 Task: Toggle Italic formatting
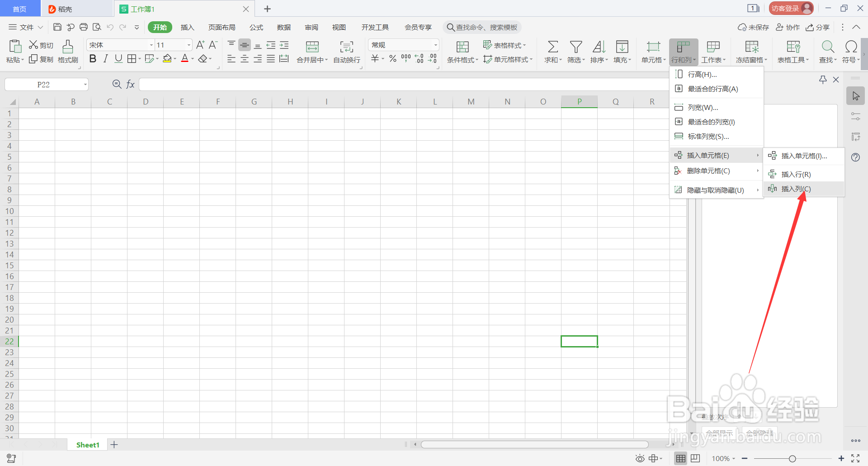[x=106, y=58]
